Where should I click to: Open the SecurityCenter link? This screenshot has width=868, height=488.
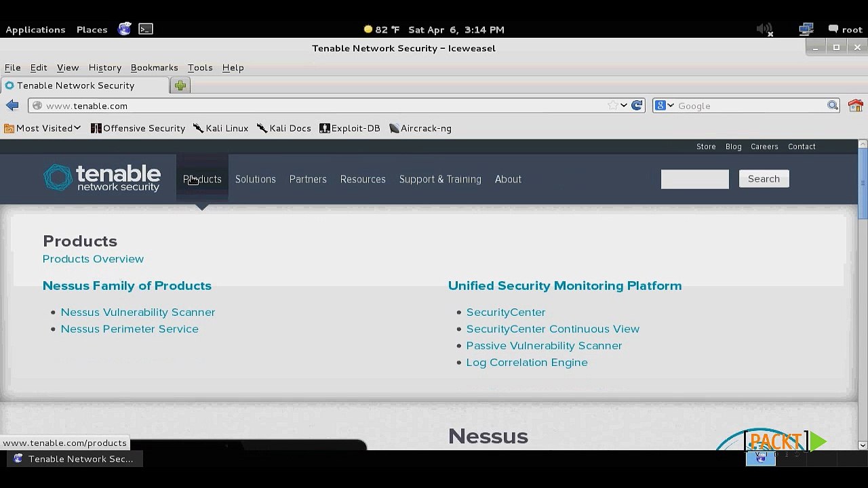click(x=506, y=312)
